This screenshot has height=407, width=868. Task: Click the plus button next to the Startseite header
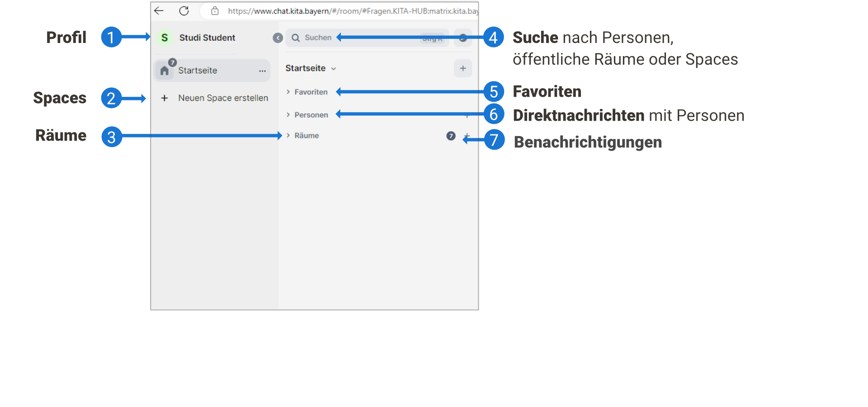click(x=463, y=68)
